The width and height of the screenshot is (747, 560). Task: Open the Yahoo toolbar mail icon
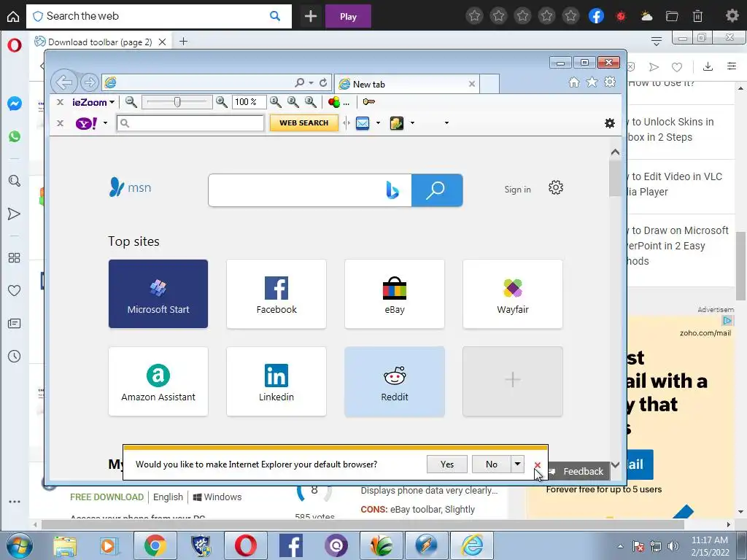click(363, 122)
